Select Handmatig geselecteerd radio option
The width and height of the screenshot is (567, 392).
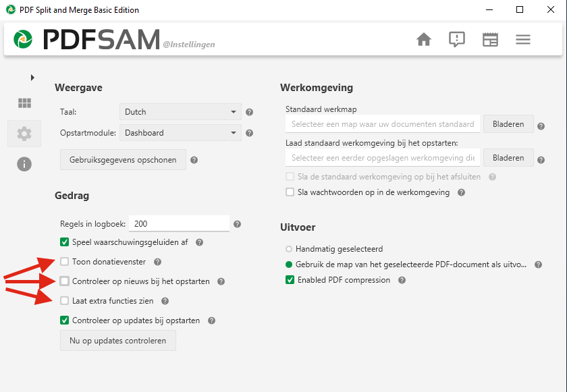click(289, 249)
